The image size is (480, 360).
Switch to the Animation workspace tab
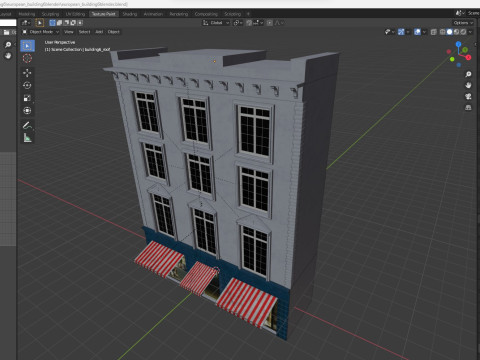153,14
